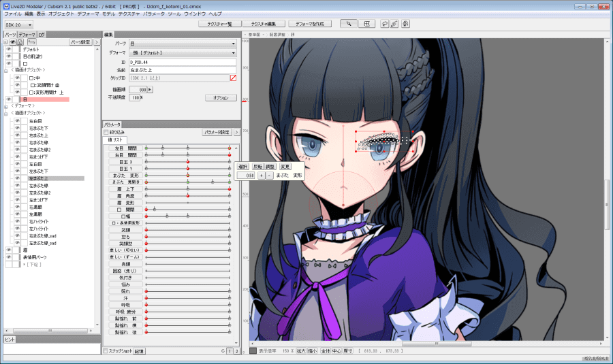Toggle visibility of 眉 part

9,250
